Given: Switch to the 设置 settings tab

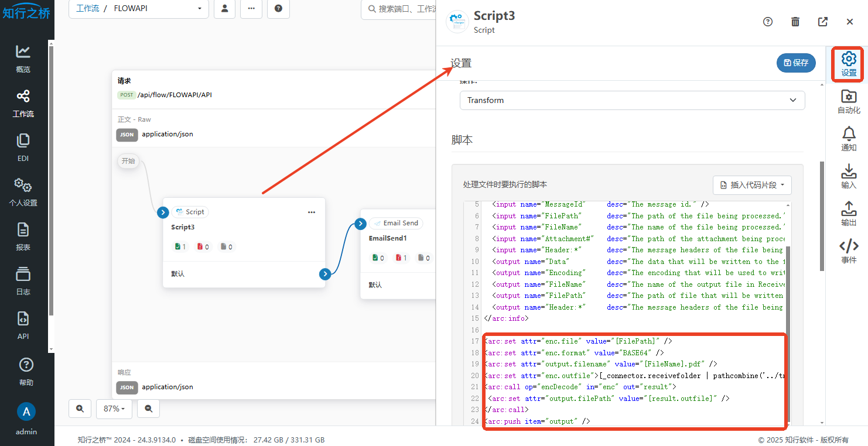Looking at the screenshot, I should (x=849, y=64).
